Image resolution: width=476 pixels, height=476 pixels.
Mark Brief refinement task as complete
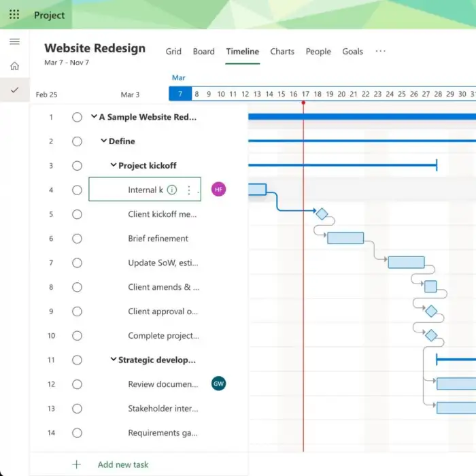pos(77,239)
